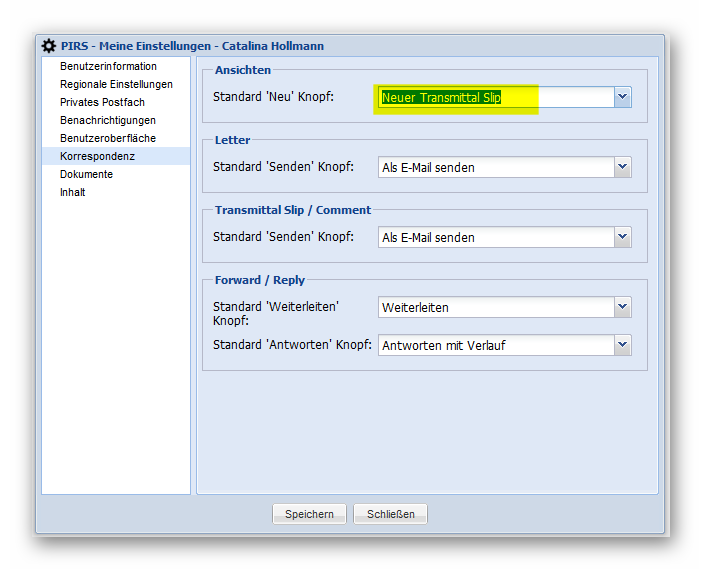The height and width of the screenshot is (569, 702).
Task: Click the gear icon in the title bar
Action: pyautogui.click(x=48, y=46)
